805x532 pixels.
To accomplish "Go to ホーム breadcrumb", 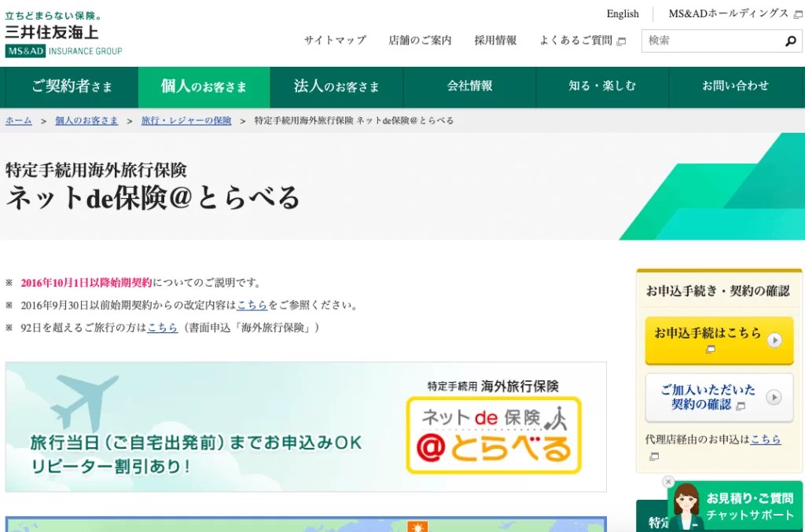I will coord(19,120).
